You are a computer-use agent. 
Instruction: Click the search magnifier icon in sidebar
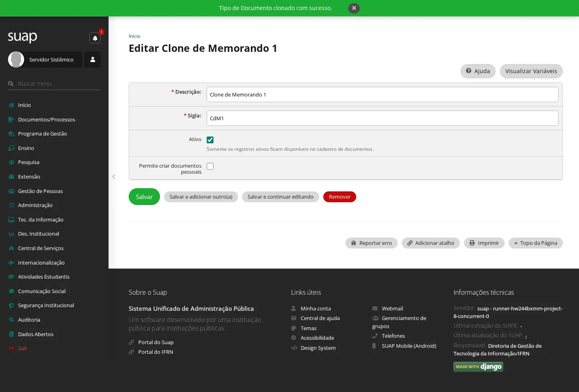tap(11, 84)
